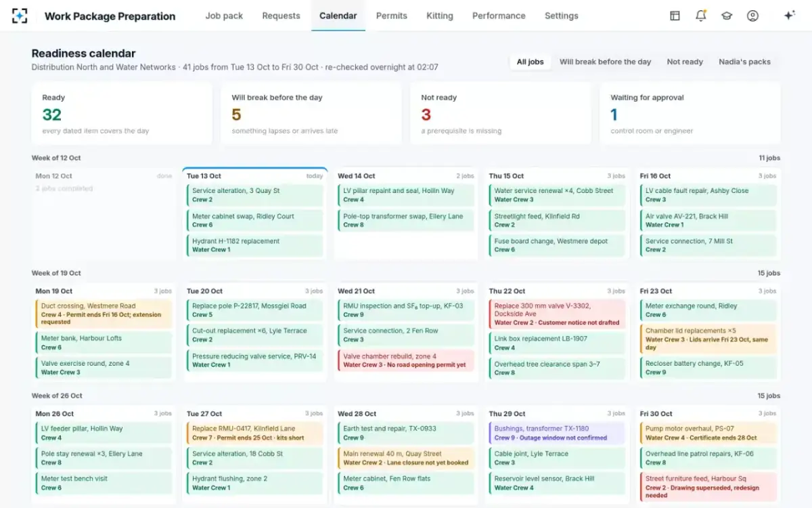Viewport: 812px width, 508px height.
Task: Open Streetlight feed, Kilnfield Rd job
Action: [x=558, y=220]
